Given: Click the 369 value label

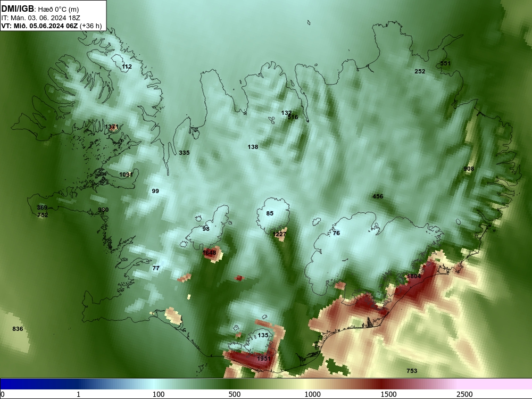Looking at the screenshot, I should point(42,207).
